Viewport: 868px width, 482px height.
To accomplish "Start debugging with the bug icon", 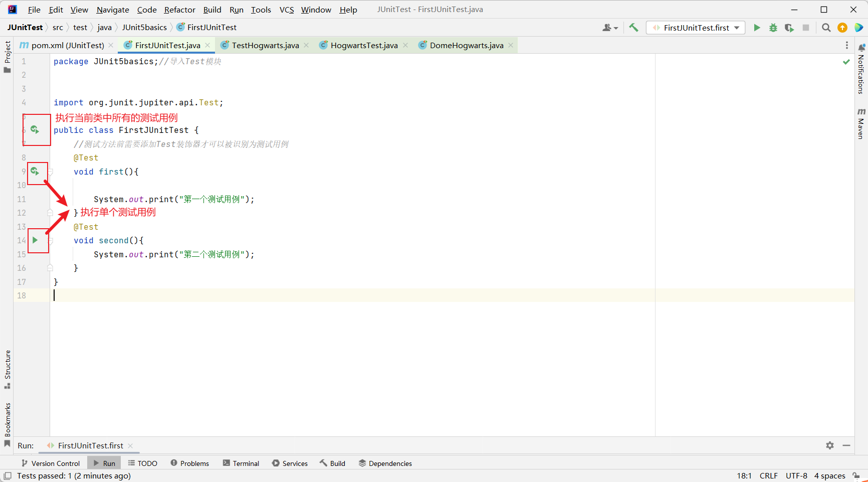I will 773,28.
